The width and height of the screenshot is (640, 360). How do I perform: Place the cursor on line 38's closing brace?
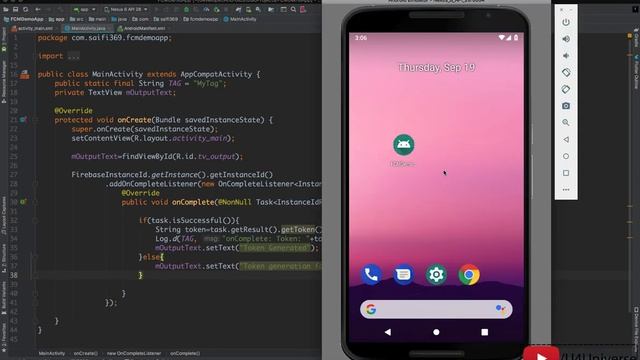point(140,275)
